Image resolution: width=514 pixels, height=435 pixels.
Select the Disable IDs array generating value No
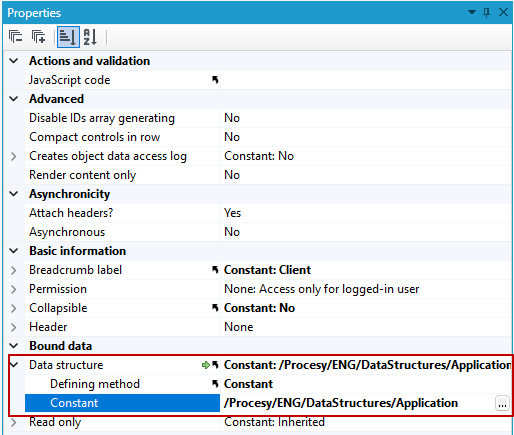[232, 118]
